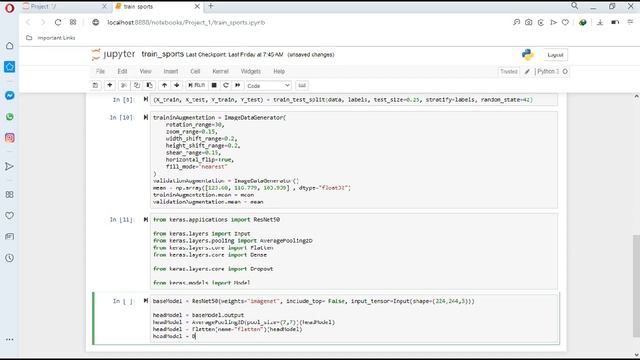This screenshot has width=640, height=360.
Task: Open Opera main menu logo
Action: pos(9,8)
